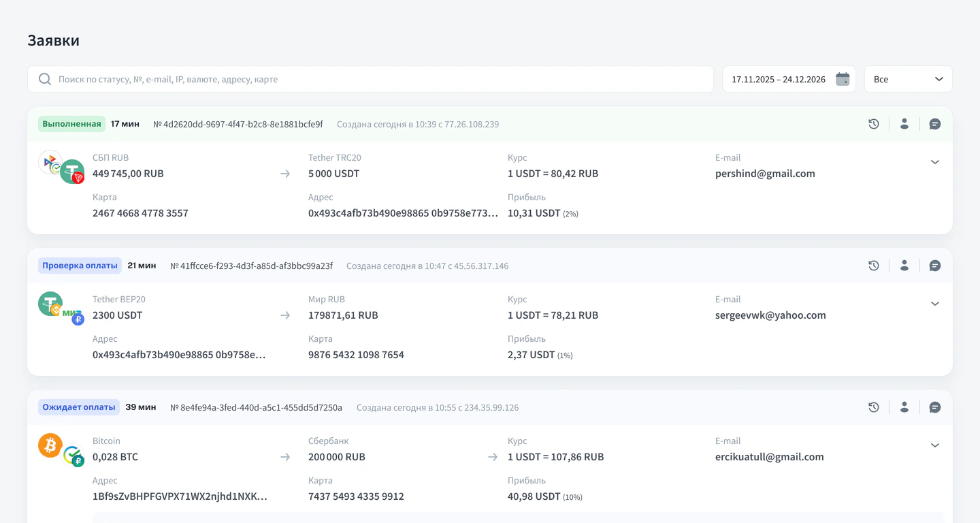Open user profile for order 41ffcce6

904,266
